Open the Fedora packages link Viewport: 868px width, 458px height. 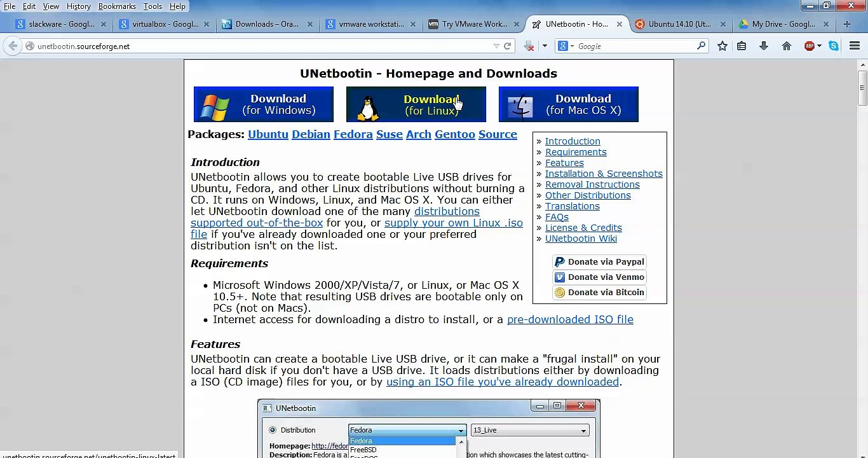353,134
